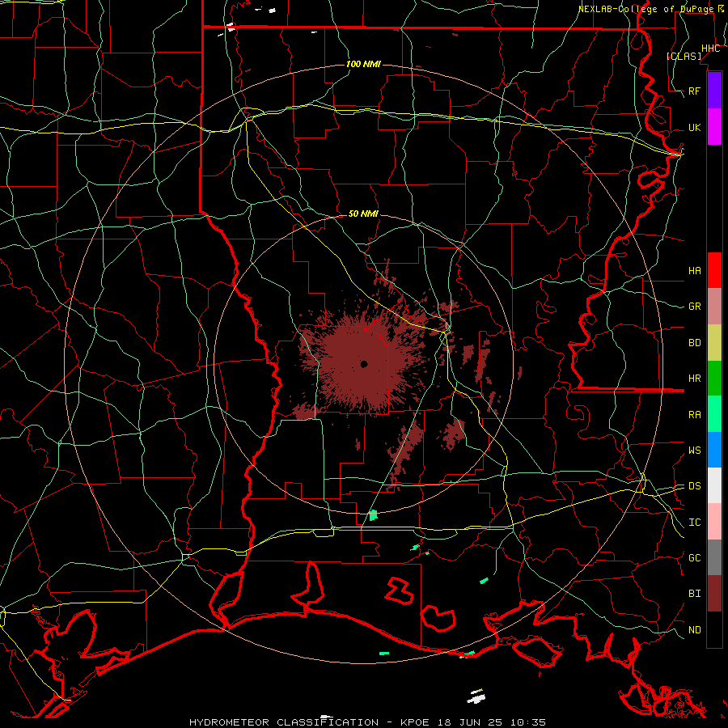Click the "50 NMI" range ring label
The width and height of the screenshot is (728, 728).
363,214
